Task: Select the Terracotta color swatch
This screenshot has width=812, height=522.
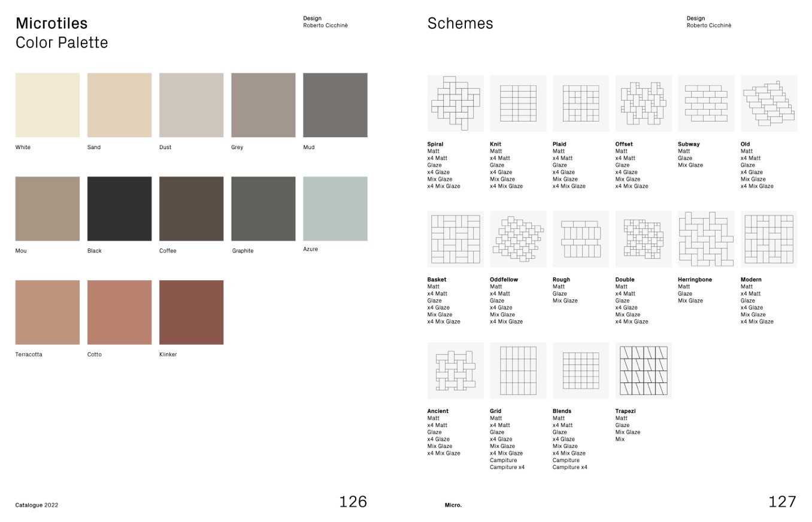Action: (47, 312)
